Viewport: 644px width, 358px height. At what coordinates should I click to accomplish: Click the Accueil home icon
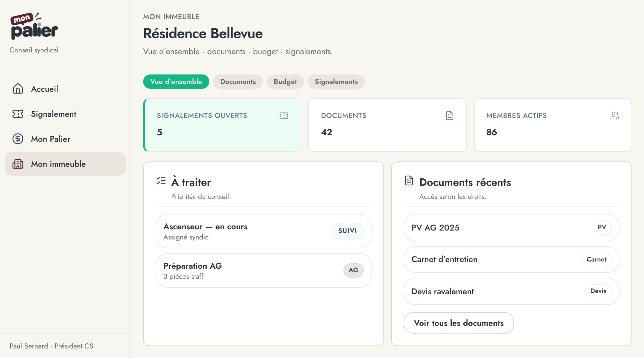pos(18,89)
